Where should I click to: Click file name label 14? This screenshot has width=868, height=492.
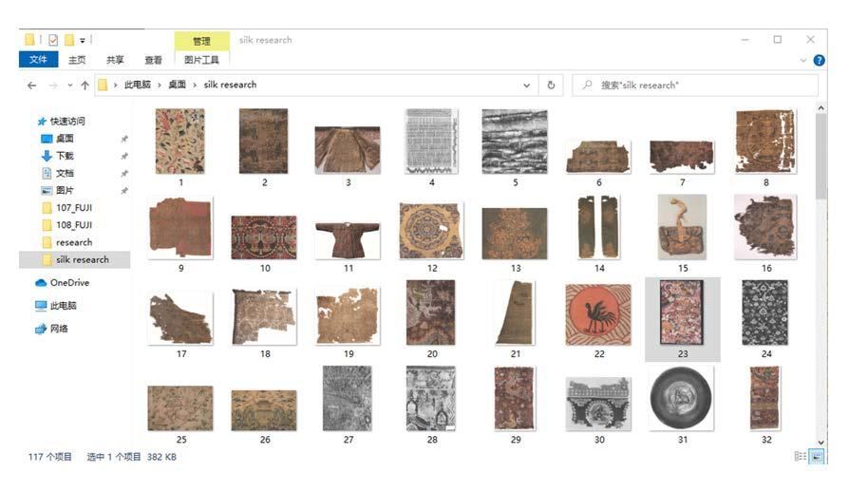[599, 269]
